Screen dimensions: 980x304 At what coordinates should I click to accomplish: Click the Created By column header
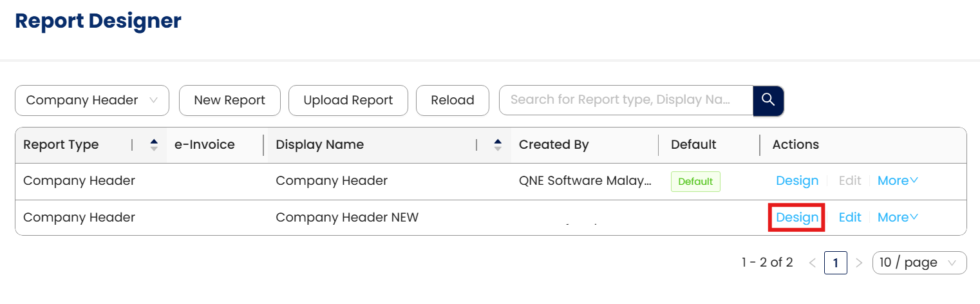(554, 145)
